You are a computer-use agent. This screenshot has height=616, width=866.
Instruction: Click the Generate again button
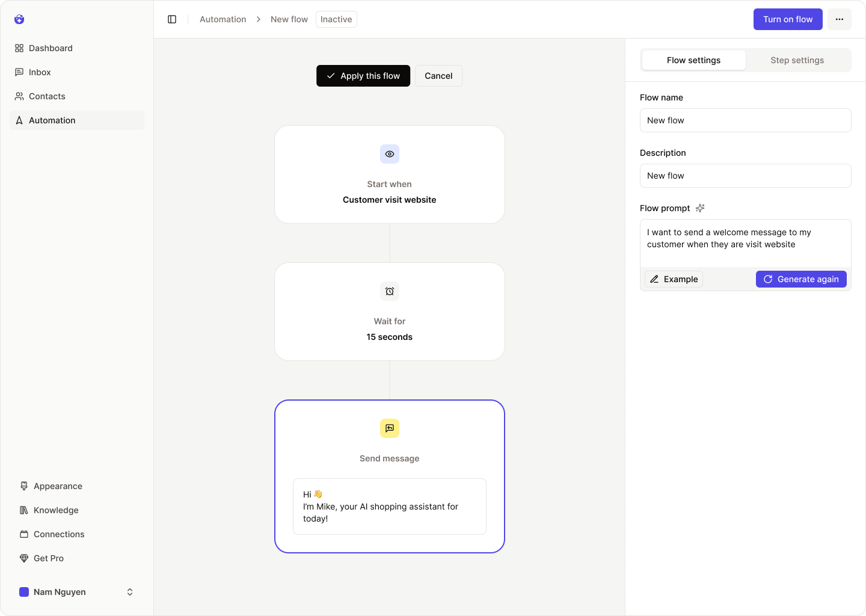801,279
